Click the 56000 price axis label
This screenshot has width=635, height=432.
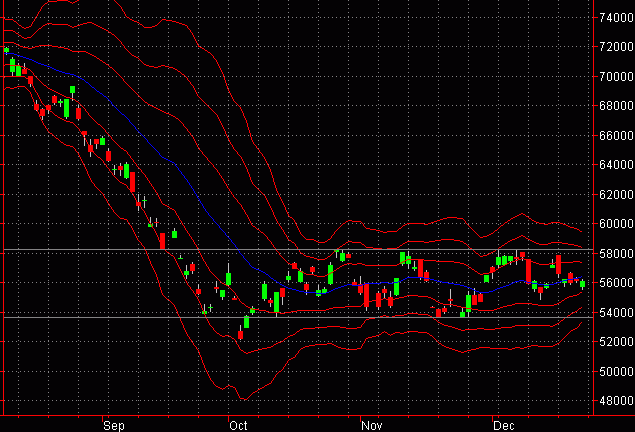tap(616, 283)
